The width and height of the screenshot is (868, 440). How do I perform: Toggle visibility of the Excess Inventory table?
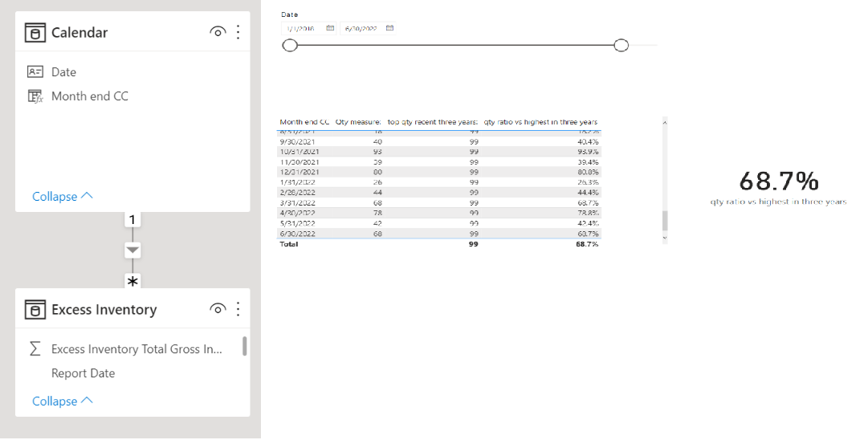tap(218, 309)
